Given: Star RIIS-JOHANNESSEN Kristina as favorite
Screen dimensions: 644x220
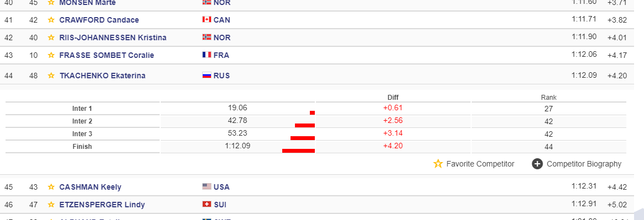Looking at the screenshot, I should pyautogui.click(x=51, y=37).
